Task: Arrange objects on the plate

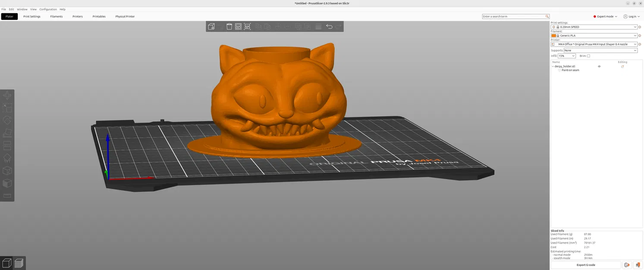Action: [x=238, y=26]
